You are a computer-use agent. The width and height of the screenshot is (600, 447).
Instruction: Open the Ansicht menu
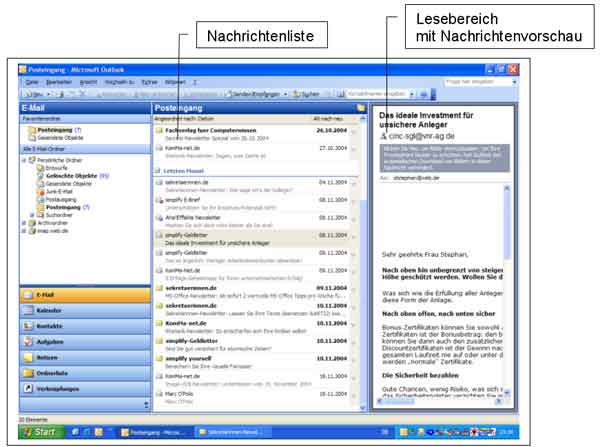click(88, 80)
